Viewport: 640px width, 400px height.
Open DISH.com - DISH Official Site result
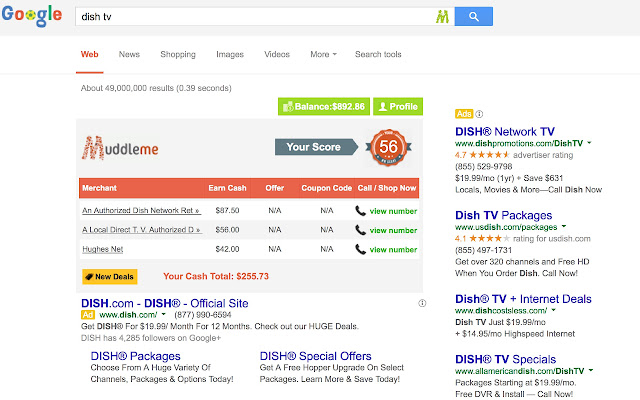coord(164,303)
